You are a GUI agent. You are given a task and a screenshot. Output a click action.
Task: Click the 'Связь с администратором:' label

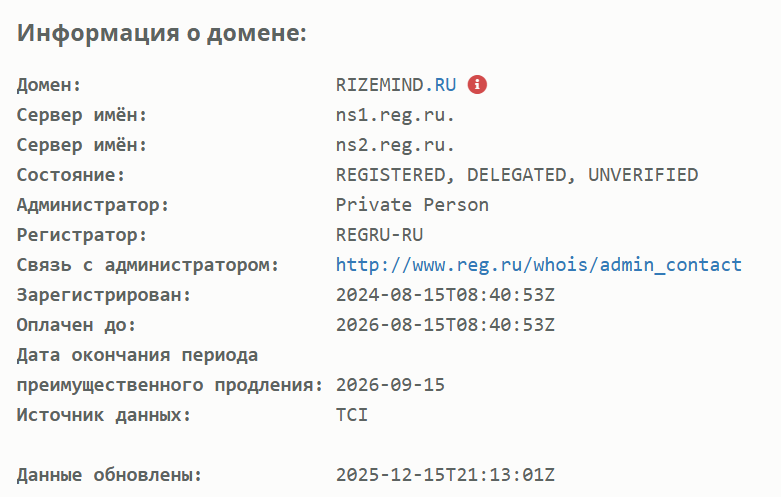[147, 265]
